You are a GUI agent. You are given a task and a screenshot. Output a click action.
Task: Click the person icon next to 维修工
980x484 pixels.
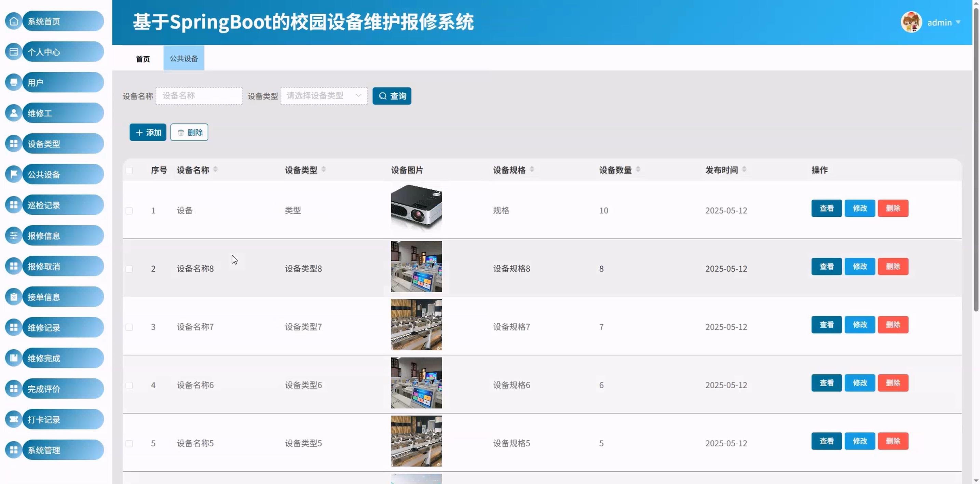pos(14,113)
